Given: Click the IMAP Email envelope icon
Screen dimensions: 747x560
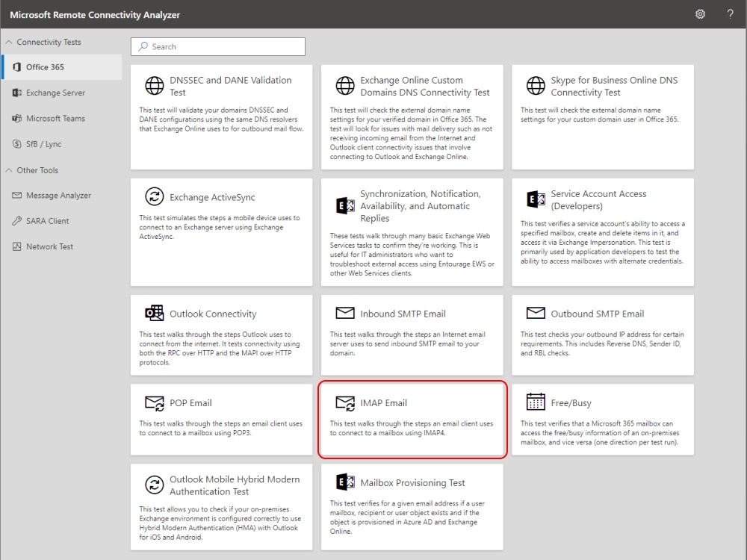Looking at the screenshot, I should point(345,403).
